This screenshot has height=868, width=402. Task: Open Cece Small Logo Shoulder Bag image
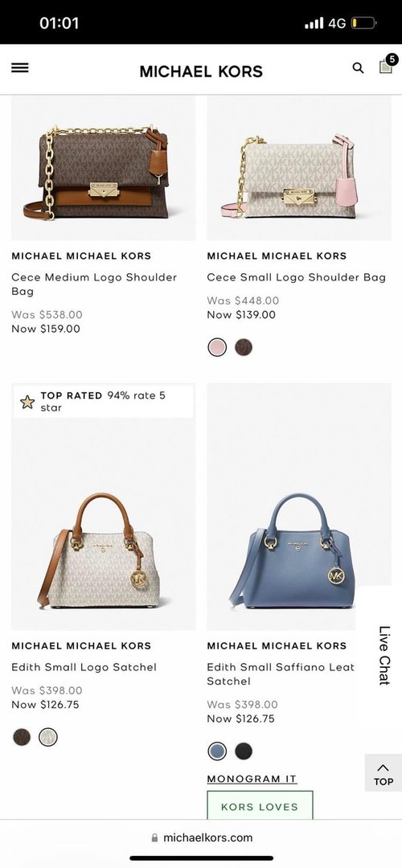pyautogui.click(x=299, y=168)
